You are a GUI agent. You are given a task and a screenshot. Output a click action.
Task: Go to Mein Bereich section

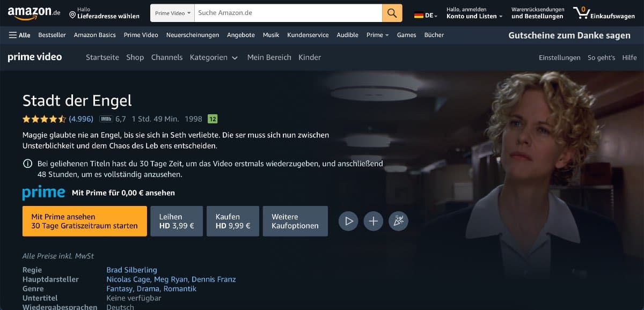(269, 57)
